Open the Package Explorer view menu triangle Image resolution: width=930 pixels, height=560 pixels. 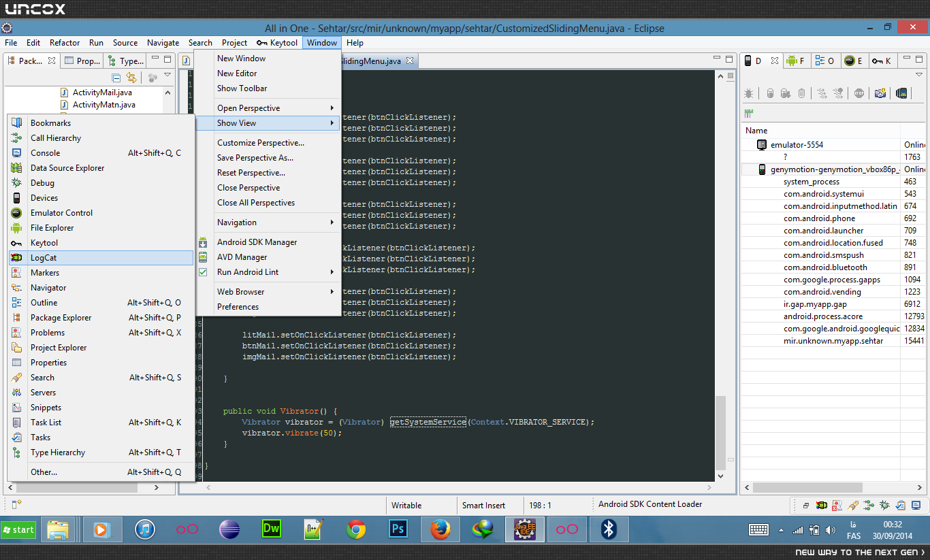point(167,76)
